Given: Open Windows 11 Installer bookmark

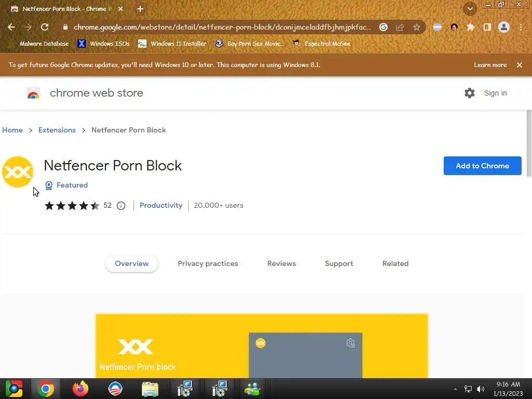Looking at the screenshot, I should click(172, 44).
